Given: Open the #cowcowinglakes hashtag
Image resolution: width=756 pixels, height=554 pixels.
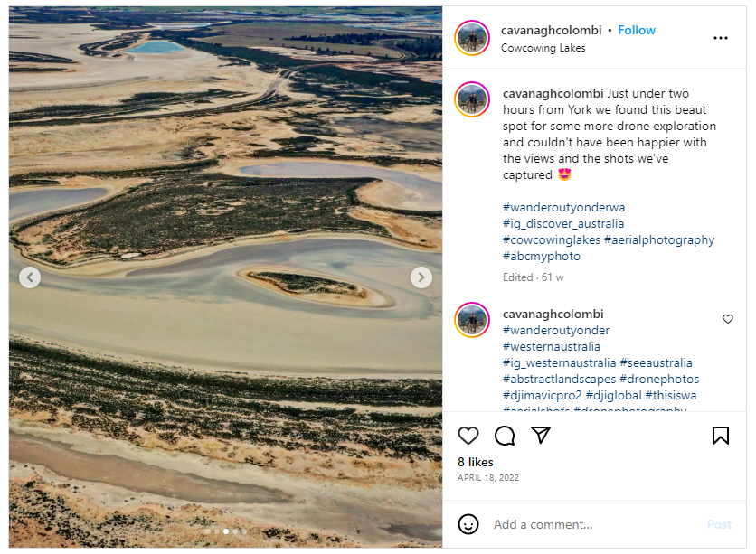Looking at the screenshot, I should (x=552, y=239).
